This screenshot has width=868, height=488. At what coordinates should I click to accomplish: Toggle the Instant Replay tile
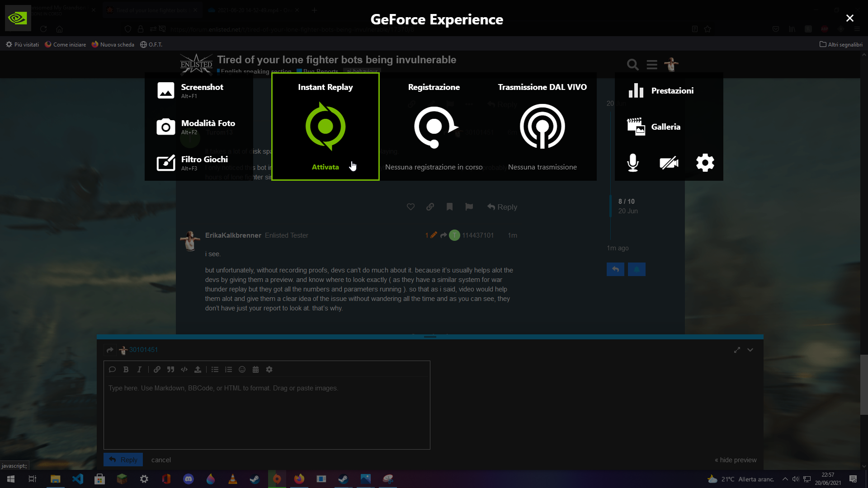pyautogui.click(x=325, y=127)
